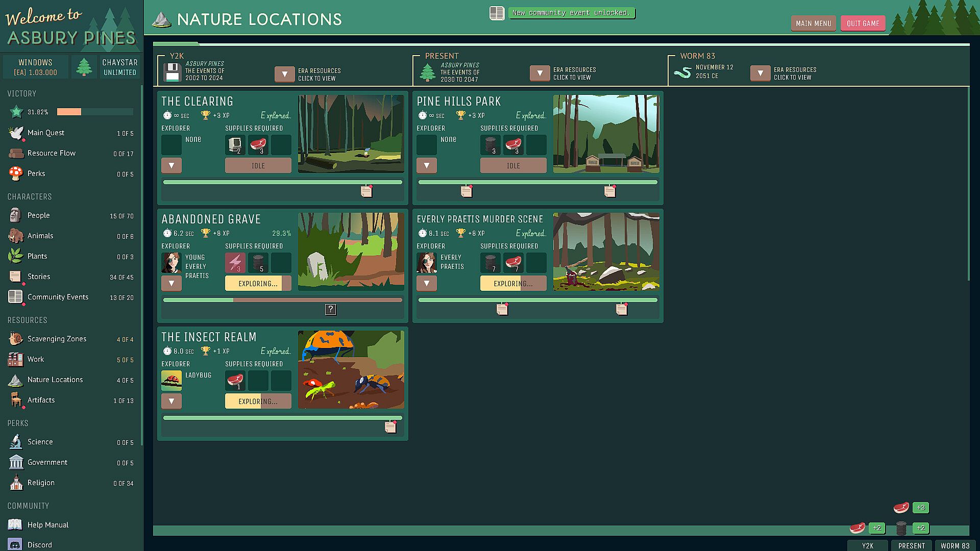
Task: Expand Worm 83 era resources dropdown
Action: click(760, 73)
